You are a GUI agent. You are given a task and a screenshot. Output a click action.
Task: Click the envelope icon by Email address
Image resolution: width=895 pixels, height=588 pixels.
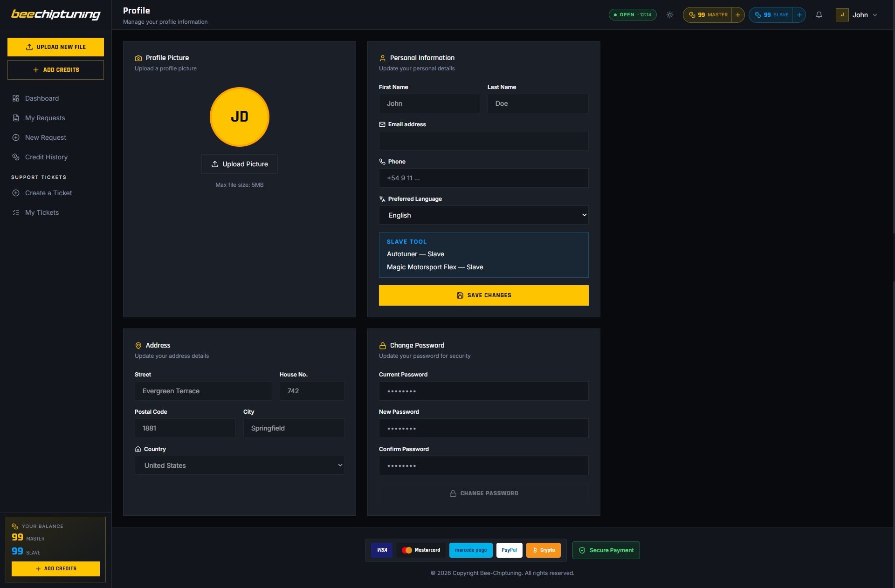[x=382, y=124]
